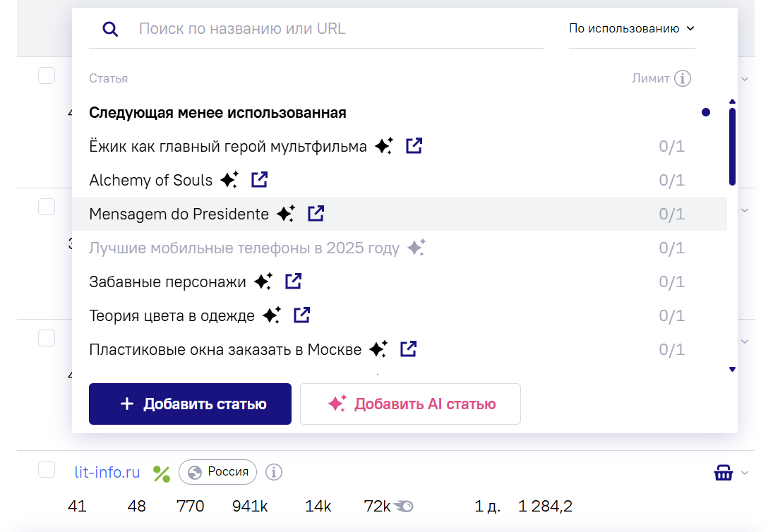The image size is (773, 532).
Task: Open external link icon for Alchemy of Souls
Action: 260,180
